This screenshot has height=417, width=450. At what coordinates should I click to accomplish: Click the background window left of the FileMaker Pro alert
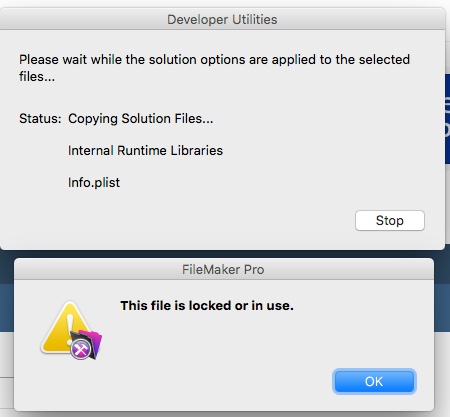coord(7,333)
